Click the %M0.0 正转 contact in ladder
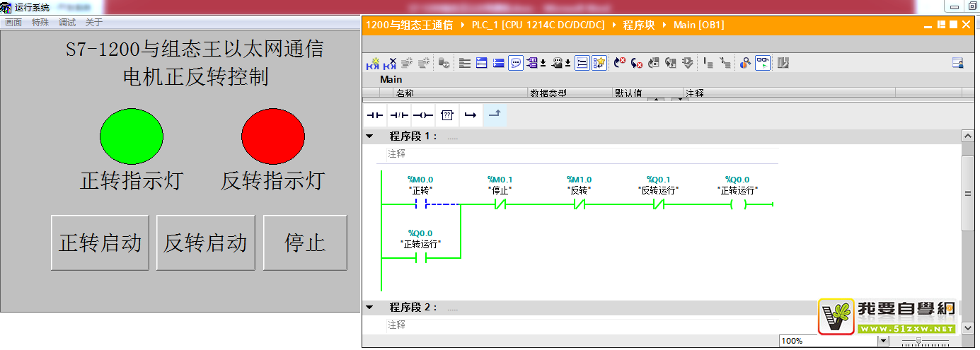The width and height of the screenshot is (980, 350). pos(421,205)
